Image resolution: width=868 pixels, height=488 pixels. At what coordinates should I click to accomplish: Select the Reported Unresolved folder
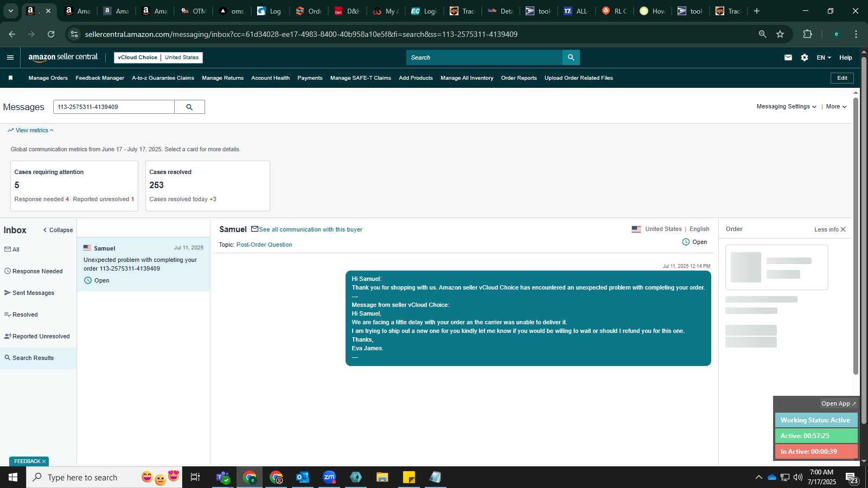(x=38, y=336)
